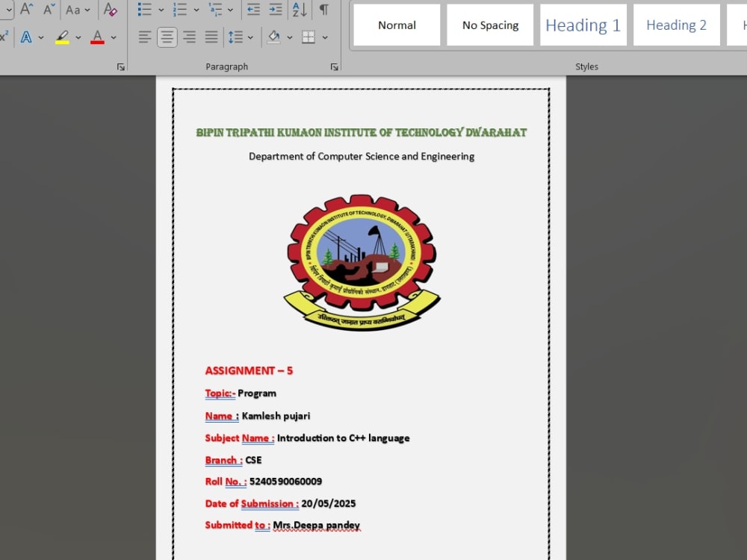Apply the No Spacing style
The image size is (747, 560).
(x=490, y=25)
